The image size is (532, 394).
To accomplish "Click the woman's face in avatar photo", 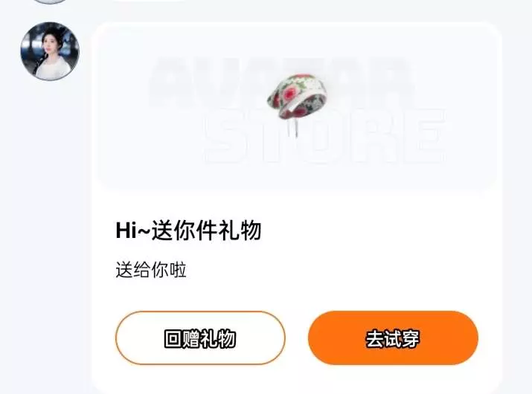I will coord(50,45).
